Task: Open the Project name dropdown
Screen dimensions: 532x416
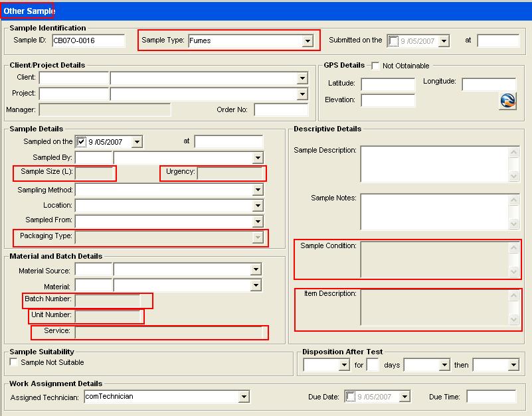Action: pyautogui.click(x=302, y=94)
